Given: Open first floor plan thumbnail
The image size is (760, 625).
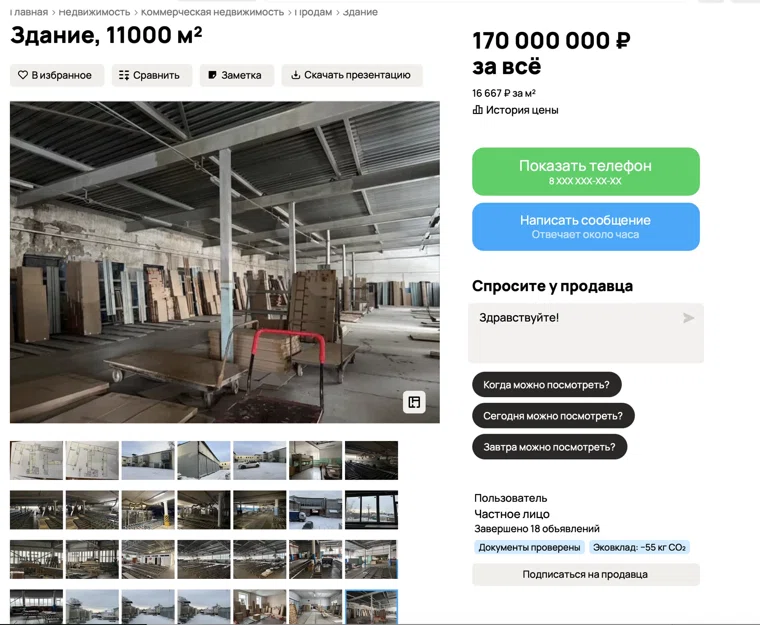Looking at the screenshot, I should 36,460.
